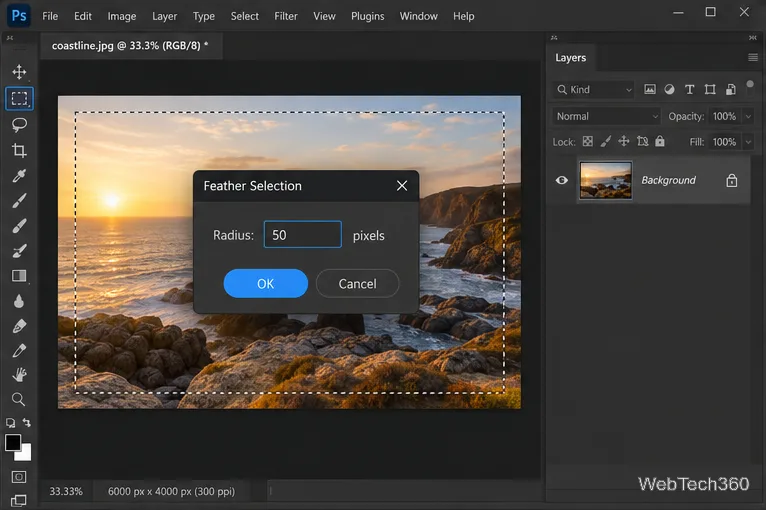Open the View menu
Image resolution: width=766 pixels, height=510 pixels.
tap(324, 16)
